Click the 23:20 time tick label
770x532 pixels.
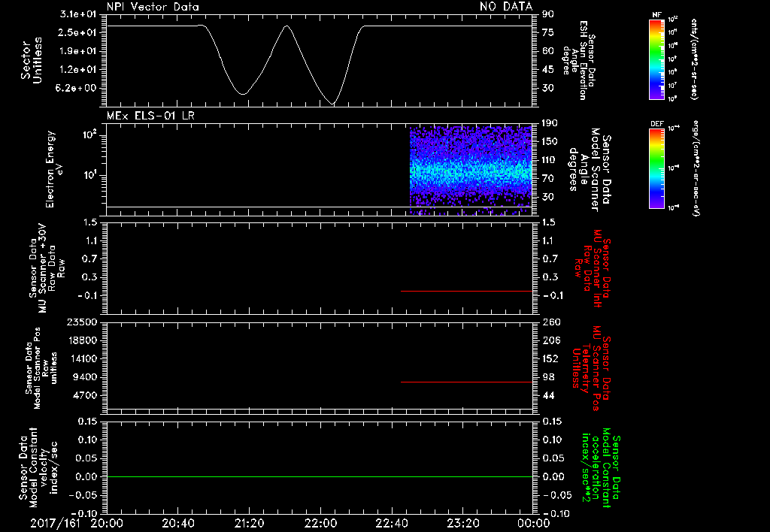462,523
